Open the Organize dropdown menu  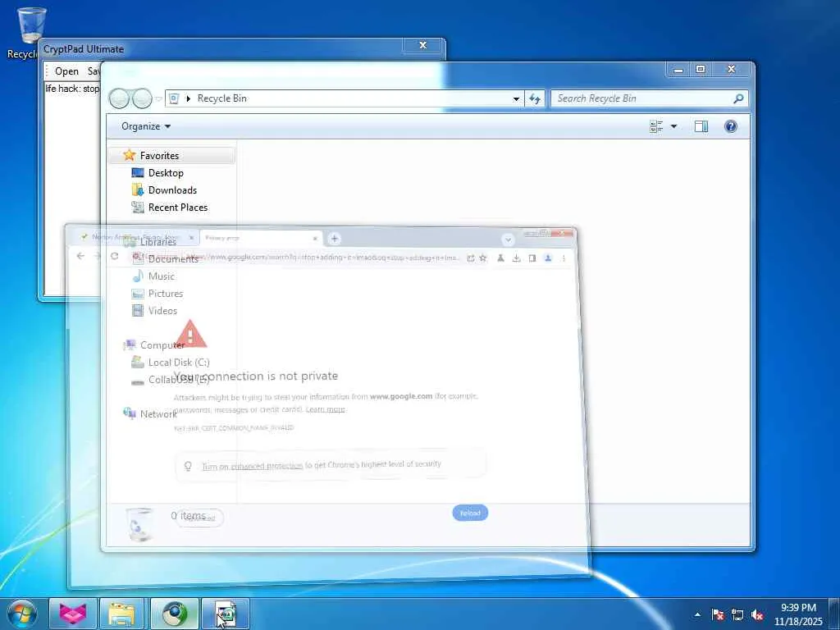[146, 126]
